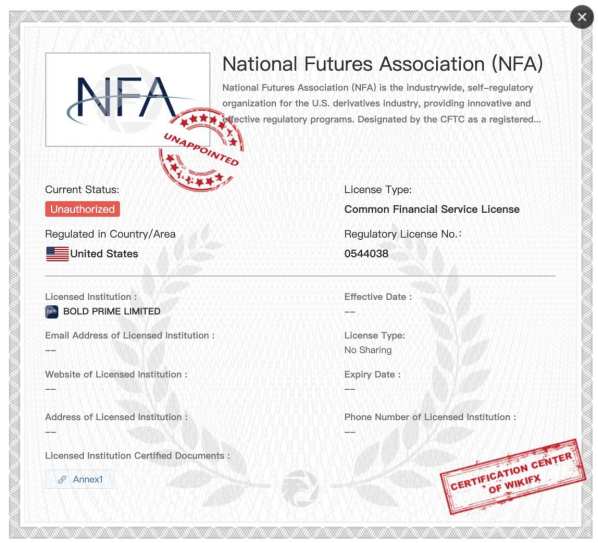
Task: Click the United States flag icon
Action: (57, 254)
